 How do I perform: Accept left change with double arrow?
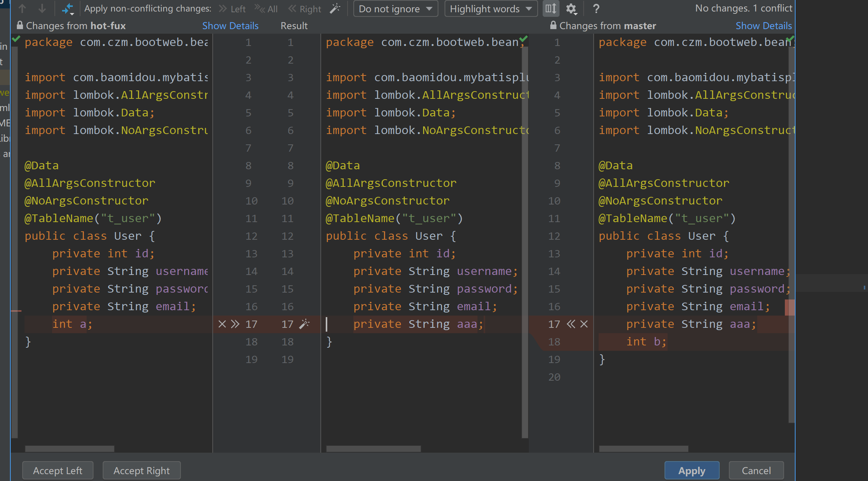coord(235,324)
